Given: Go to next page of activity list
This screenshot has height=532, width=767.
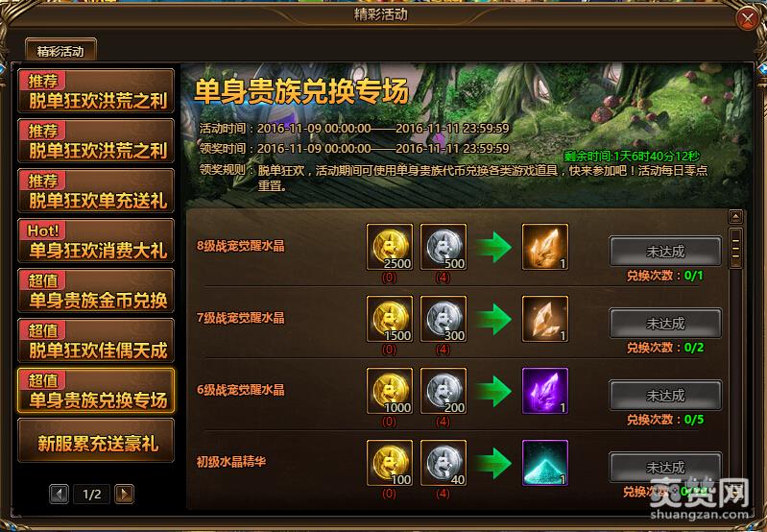Looking at the screenshot, I should (124, 494).
